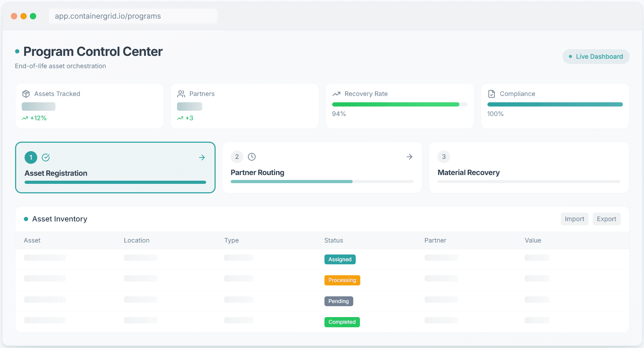Click the checkmark icon on Asset Registration
The width and height of the screenshot is (644, 348).
click(46, 157)
